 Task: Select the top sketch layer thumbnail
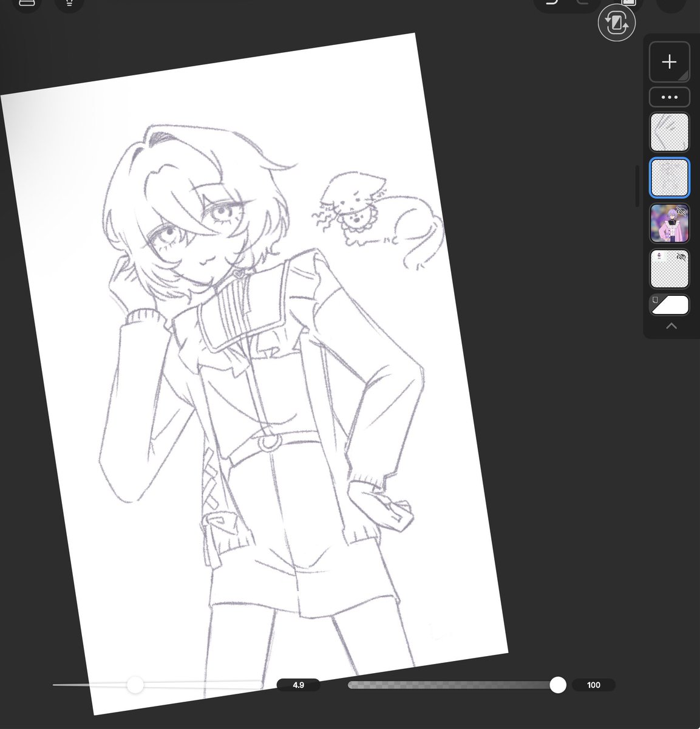point(670,132)
